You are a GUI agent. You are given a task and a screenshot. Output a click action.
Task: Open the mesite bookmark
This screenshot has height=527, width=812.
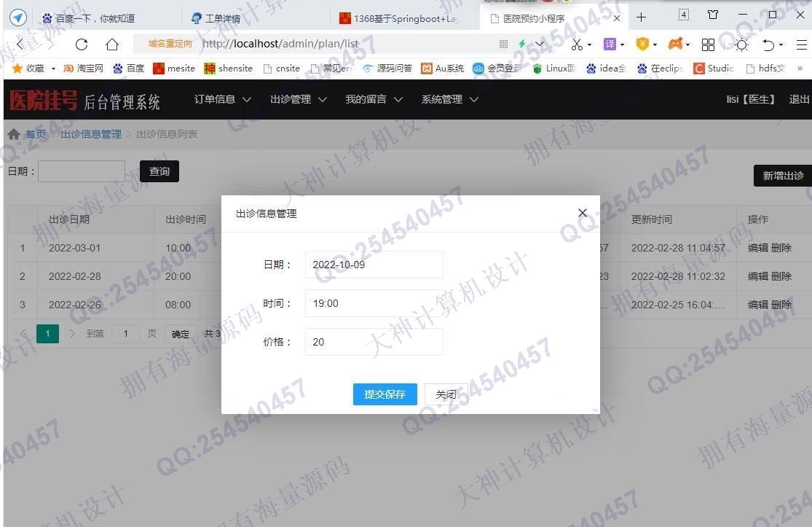tap(174, 68)
